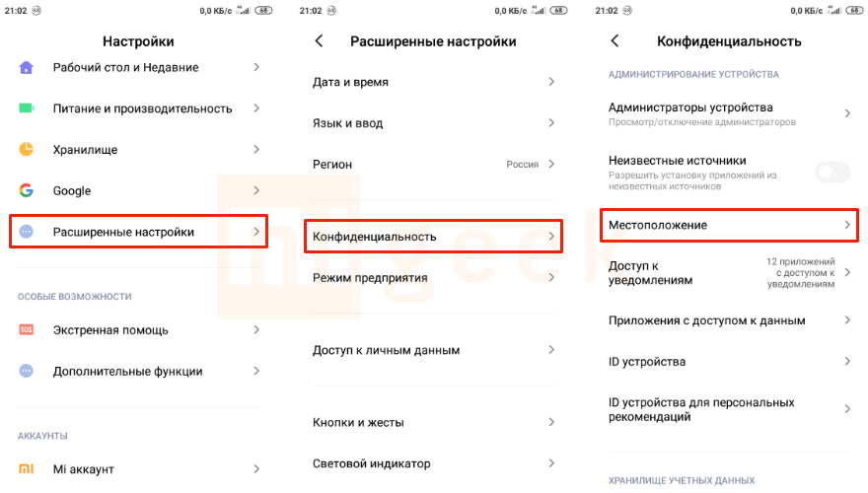
Task: Go back from Расширенные настройки screen
Action: point(319,41)
